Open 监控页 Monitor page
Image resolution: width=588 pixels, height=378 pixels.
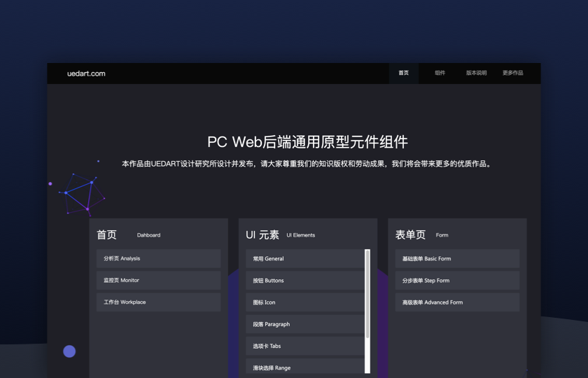158,280
